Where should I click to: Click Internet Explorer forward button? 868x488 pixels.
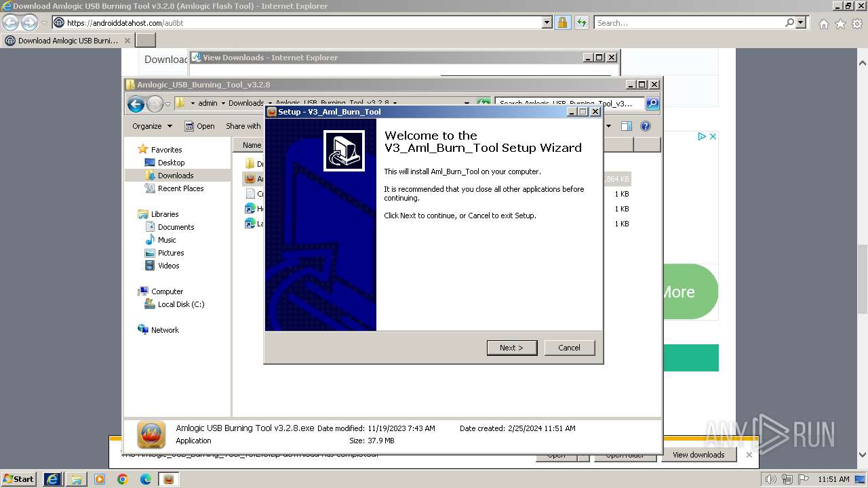[x=29, y=22]
